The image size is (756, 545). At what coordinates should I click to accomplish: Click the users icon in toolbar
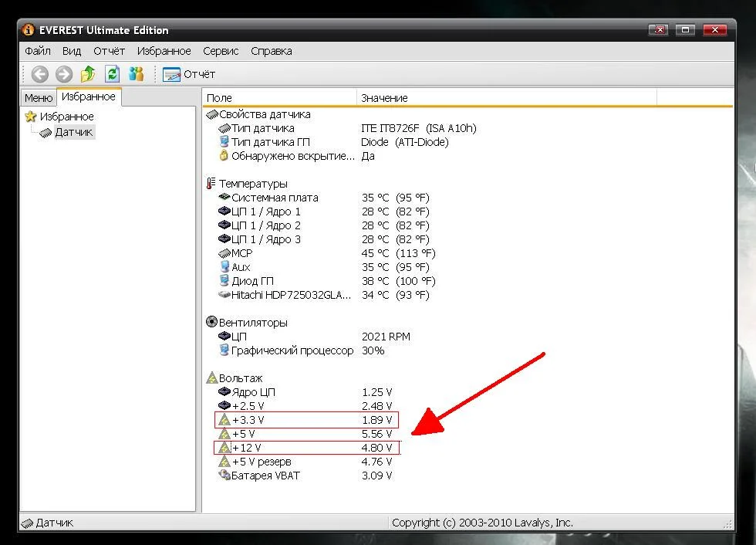click(x=137, y=74)
